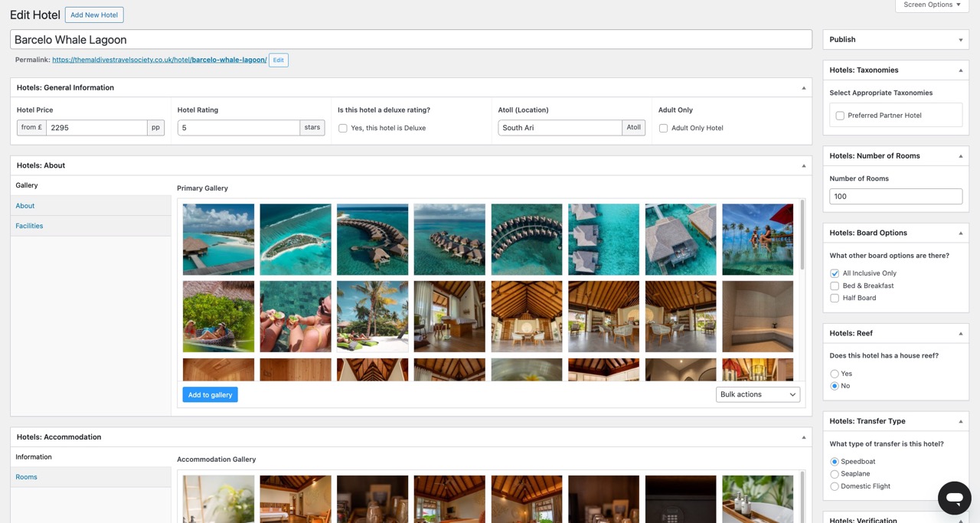The image size is (980, 523).
Task: Switch to the About tab
Action: coord(90,205)
